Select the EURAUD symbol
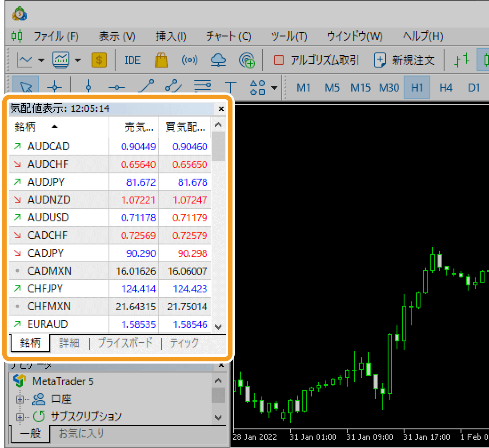This screenshot has width=489, height=448. pyautogui.click(x=48, y=324)
